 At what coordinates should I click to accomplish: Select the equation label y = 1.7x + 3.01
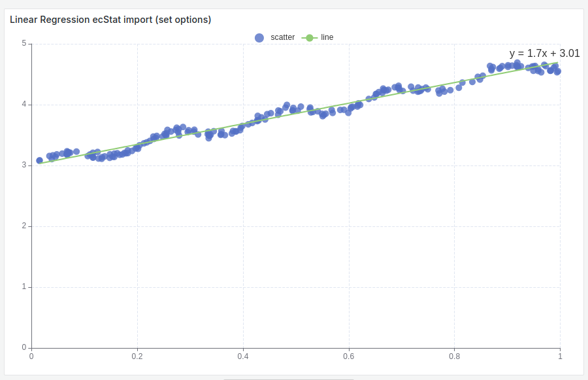point(543,54)
